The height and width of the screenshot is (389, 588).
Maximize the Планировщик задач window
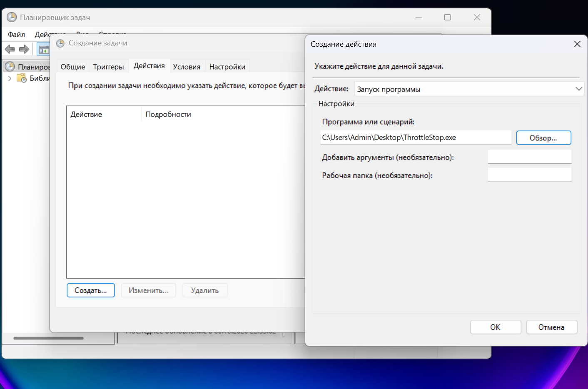448,17
